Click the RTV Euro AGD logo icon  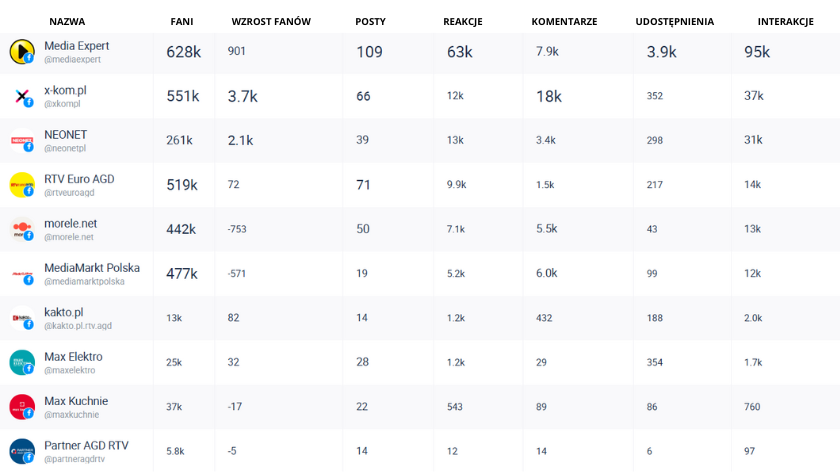click(x=22, y=185)
